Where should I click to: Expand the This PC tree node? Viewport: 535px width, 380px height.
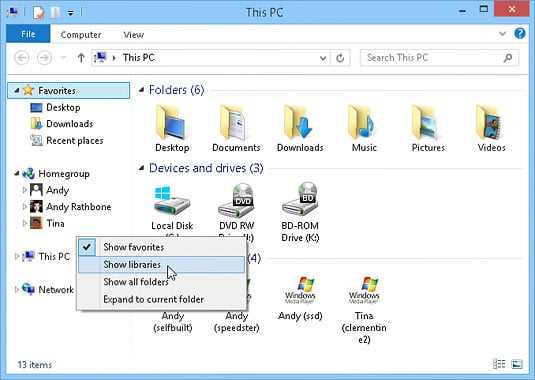pyautogui.click(x=17, y=256)
